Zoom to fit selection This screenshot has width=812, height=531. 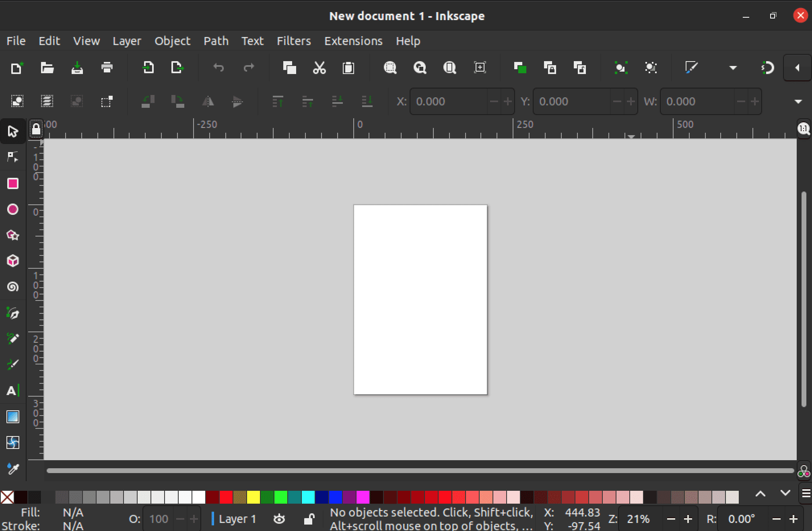pos(390,68)
